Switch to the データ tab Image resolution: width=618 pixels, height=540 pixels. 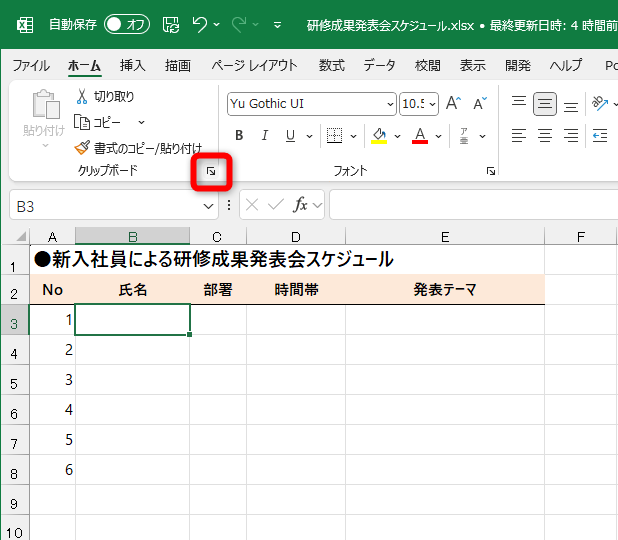coord(379,65)
